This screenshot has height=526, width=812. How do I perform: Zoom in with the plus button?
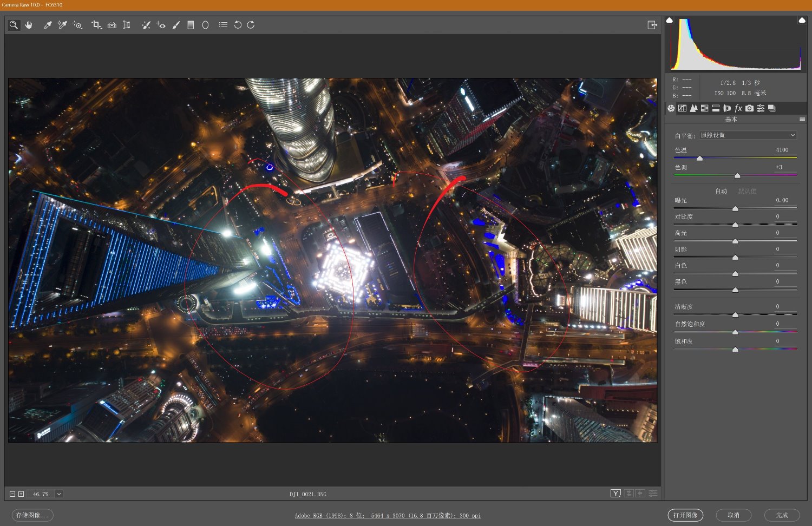(21, 494)
